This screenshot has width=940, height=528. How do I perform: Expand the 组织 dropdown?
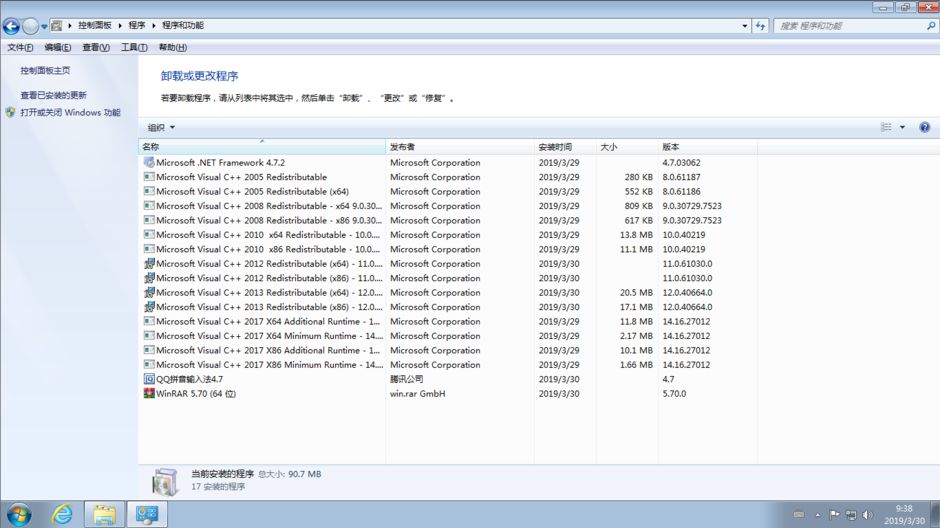pyautogui.click(x=161, y=127)
